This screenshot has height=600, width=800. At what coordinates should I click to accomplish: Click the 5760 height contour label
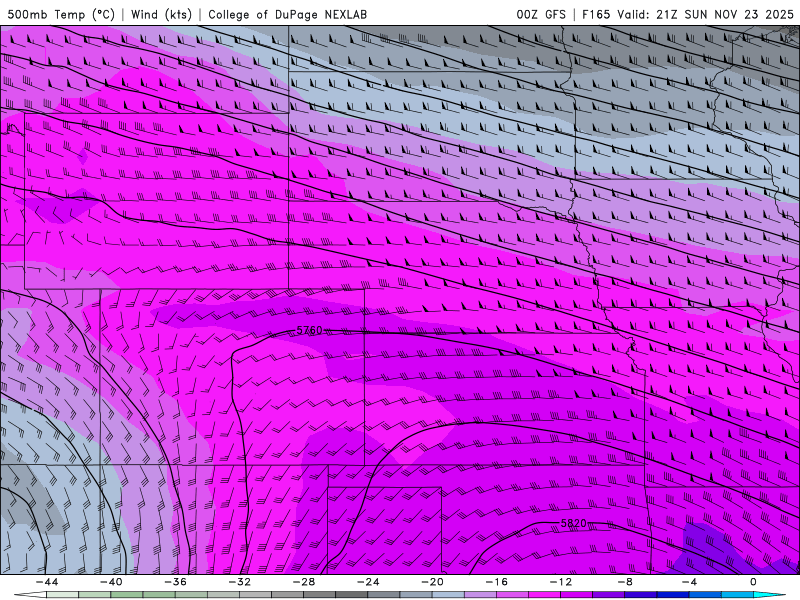pyautogui.click(x=309, y=331)
